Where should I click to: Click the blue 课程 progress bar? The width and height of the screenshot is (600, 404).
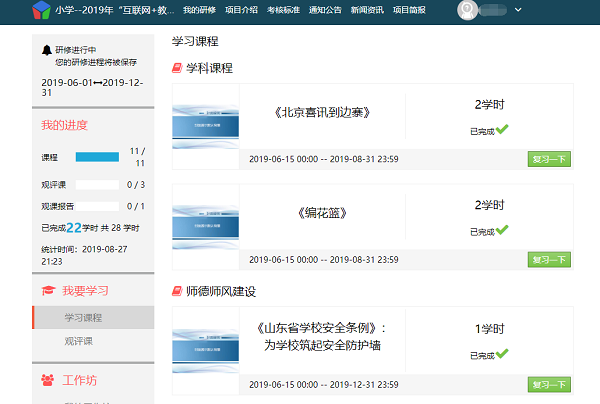pyautogui.click(x=97, y=157)
